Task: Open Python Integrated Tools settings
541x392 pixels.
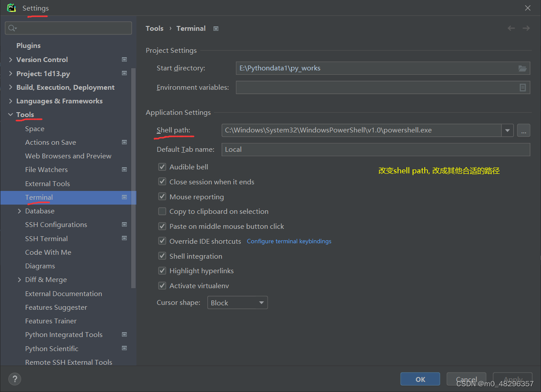Action: [63, 334]
